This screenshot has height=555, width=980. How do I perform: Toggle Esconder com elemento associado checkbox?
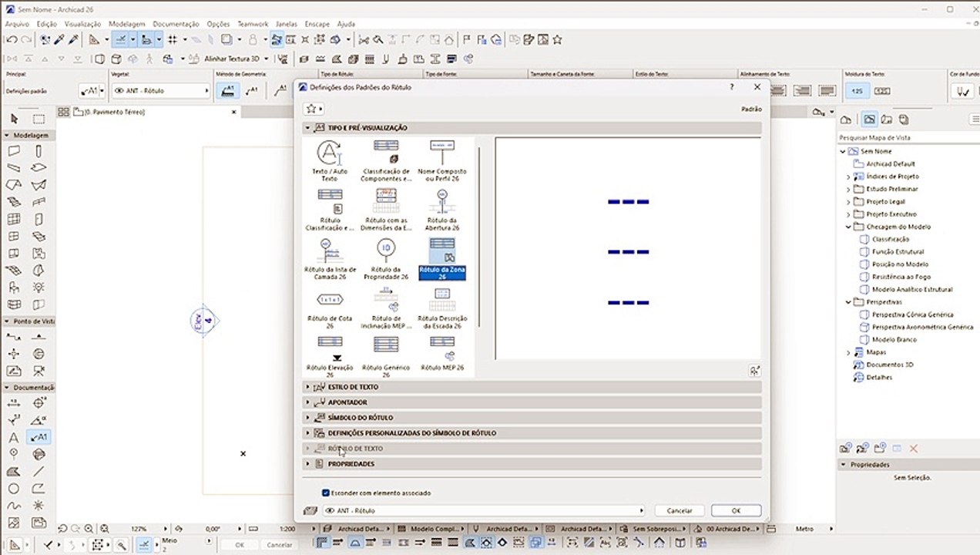tap(326, 493)
